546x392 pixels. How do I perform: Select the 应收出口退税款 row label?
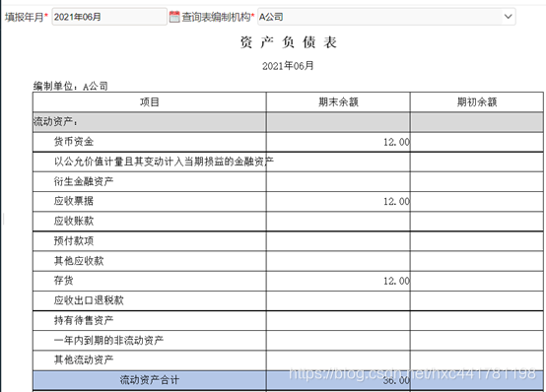(x=89, y=300)
